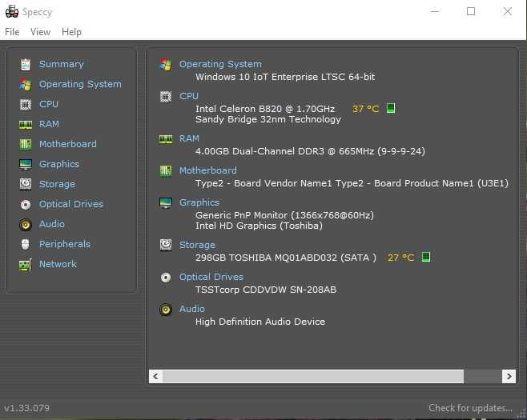Screen dimensions: 527x420
Task: Click the horizontal scrollbar left arrow
Action: pos(156,376)
